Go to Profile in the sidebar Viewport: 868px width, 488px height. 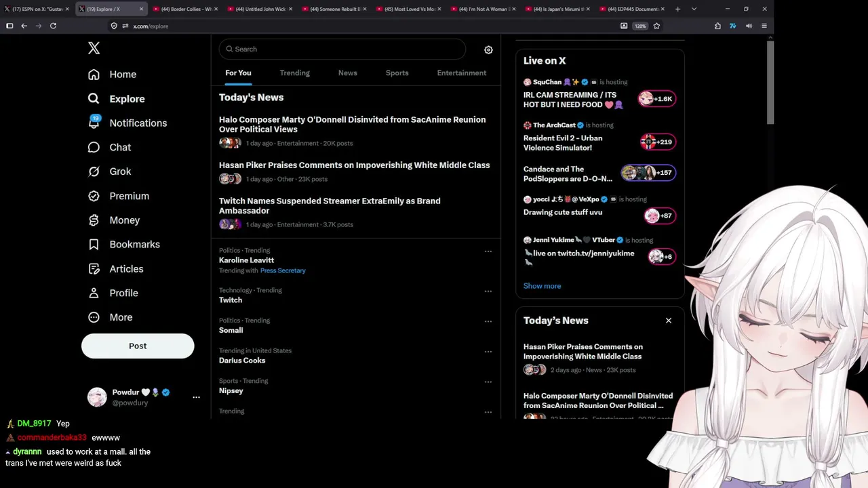click(113, 293)
